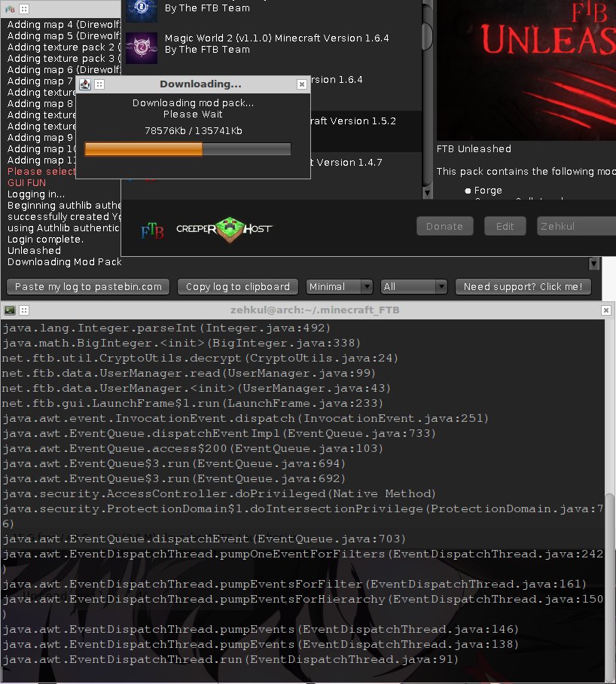Click the Downloading Mod Pack log line
This screenshot has height=684, width=616.
(65, 261)
